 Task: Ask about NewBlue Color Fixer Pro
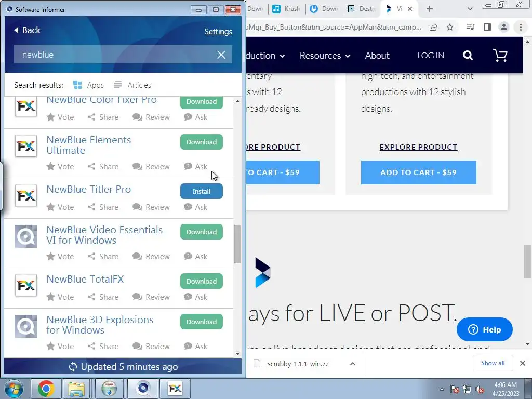click(195, 117)
